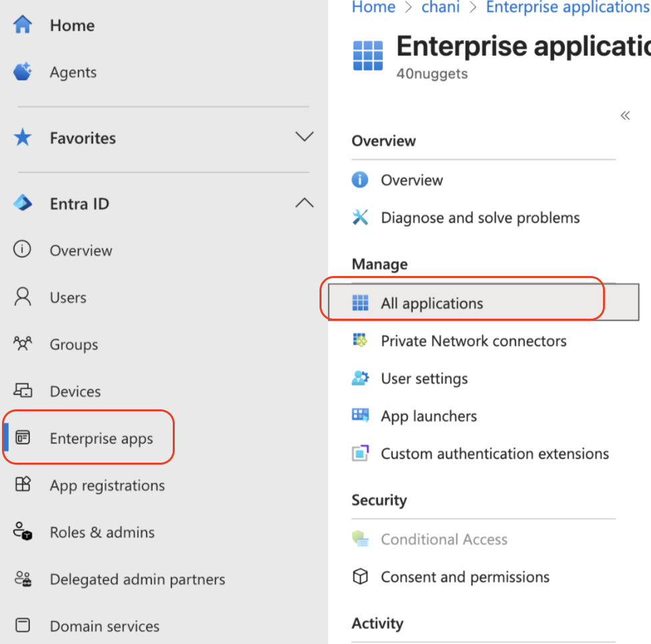Click the Private Network connectors icon
The image size is (651, 644).
(x=360, y=341)
